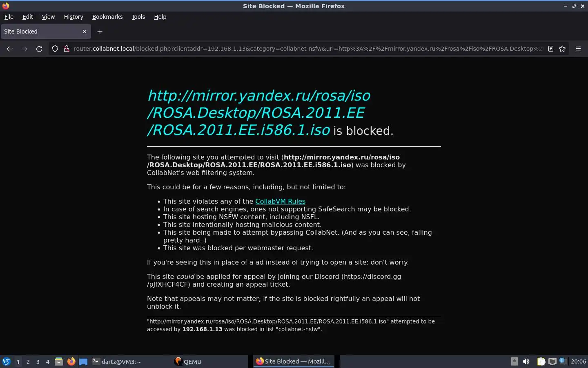Viewport: 588px width, 368px height.
Task: Open the desktop start menu on the taskbar
Action: [7, 361]
